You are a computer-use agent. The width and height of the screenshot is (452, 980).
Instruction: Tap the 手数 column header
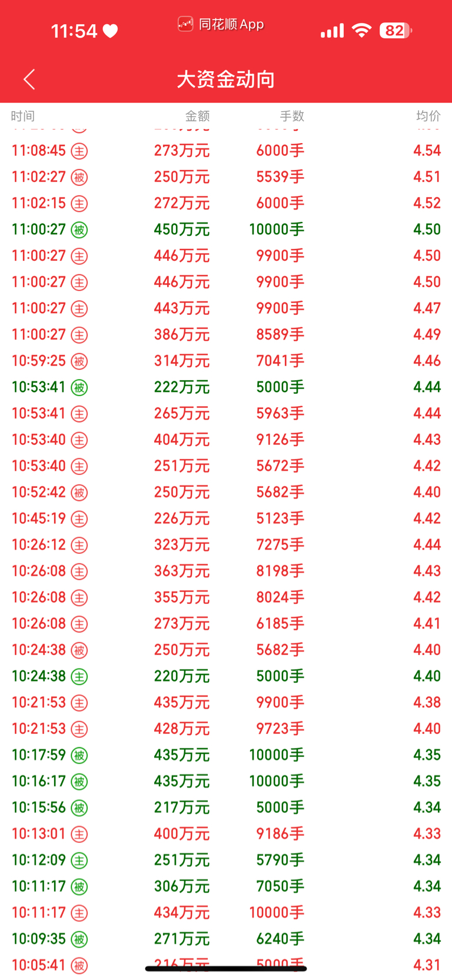point(292,116)
